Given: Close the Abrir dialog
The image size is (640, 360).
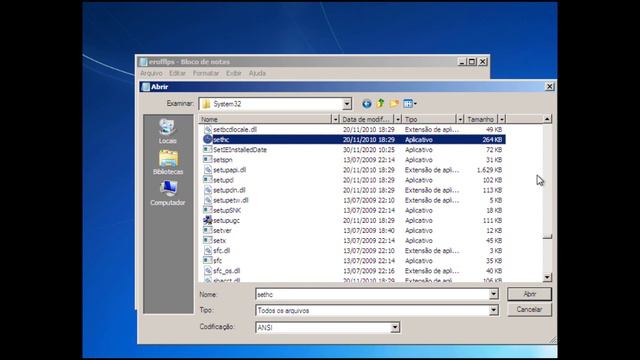Looking at the screenshot, I should tap(549, 87).
